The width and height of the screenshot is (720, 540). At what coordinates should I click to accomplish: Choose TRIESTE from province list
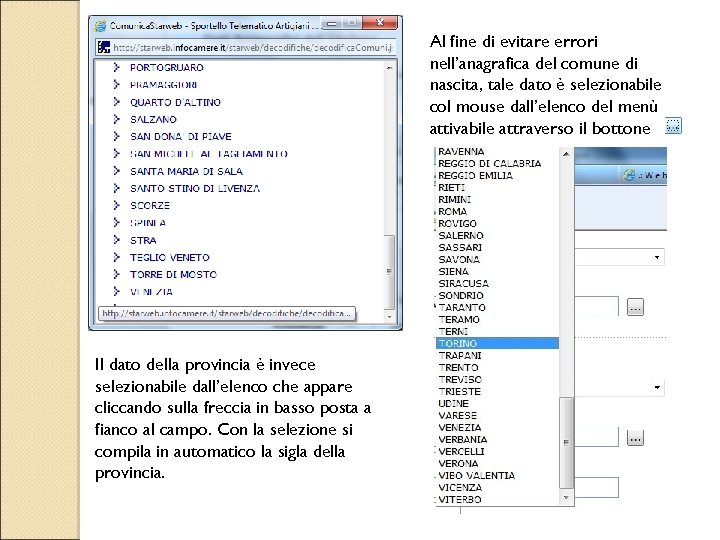click(459, 391)
